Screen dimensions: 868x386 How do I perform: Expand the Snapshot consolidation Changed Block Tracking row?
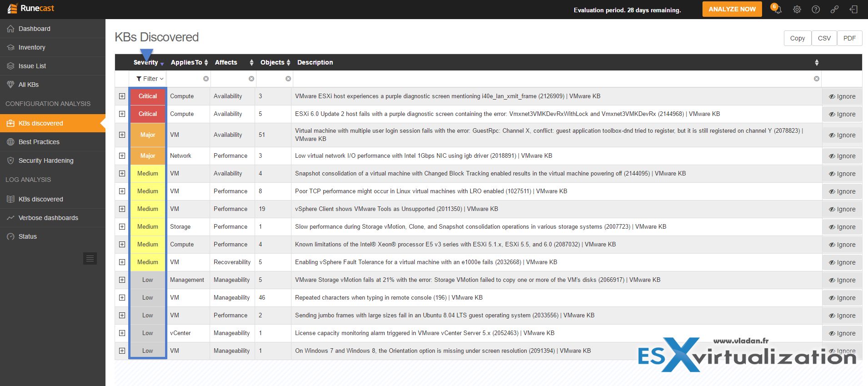(122, 173)
